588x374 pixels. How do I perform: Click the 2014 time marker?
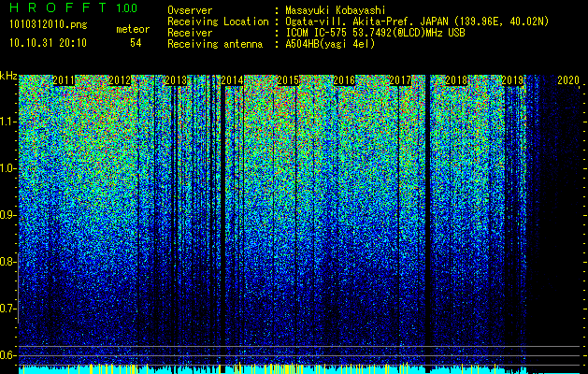(x=232, y=80)
